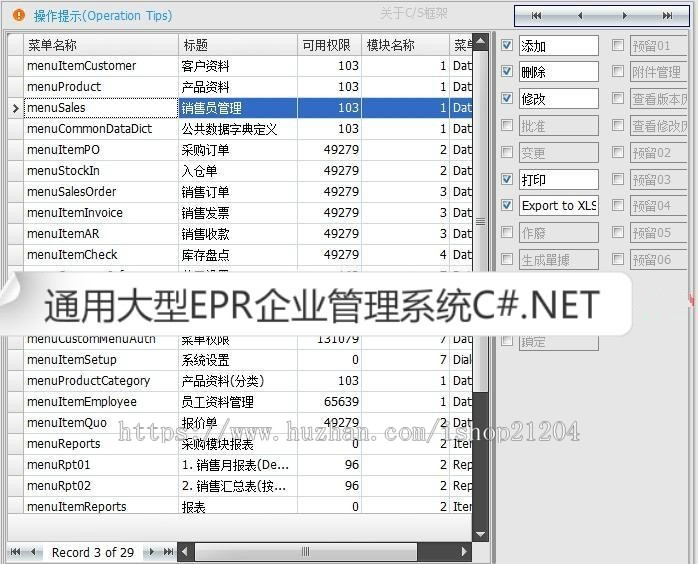Screen dimensions: 698x564
Task: Click the 销售员管理 highlighted cell
Action: (x=238, y=108)
